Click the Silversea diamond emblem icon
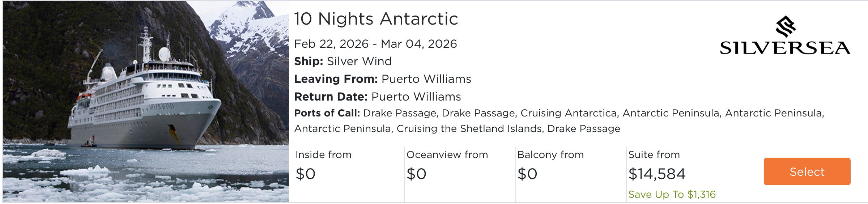This screenshot has width=868, height=204. 785,27
